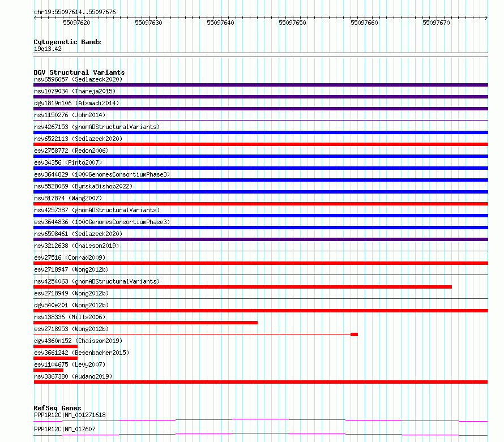504x442 pixels.
Task: Click the esv2718947 (Wong2012b) label
Action: click(71, 269)
